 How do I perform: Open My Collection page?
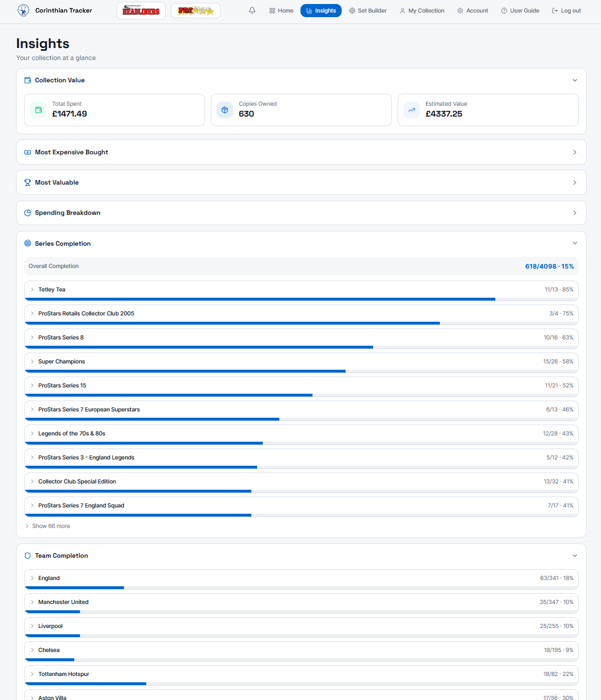coord(422,10)
